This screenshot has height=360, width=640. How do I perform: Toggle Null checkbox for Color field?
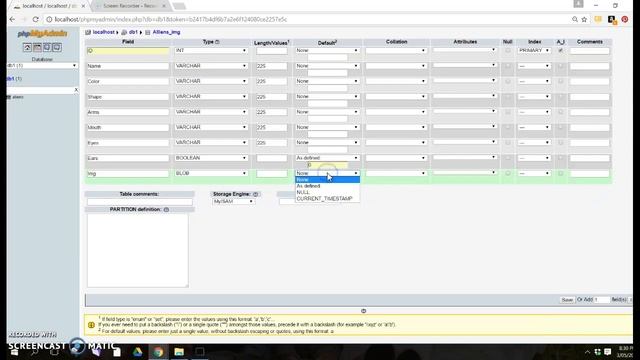(508, 81)
